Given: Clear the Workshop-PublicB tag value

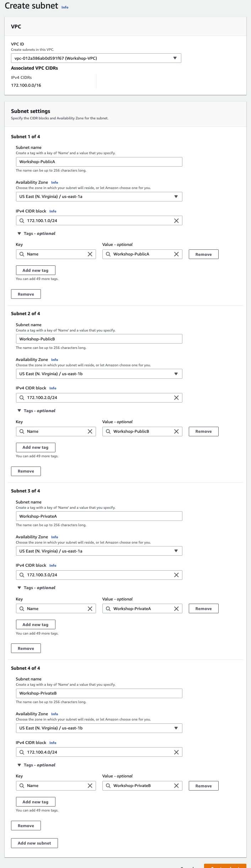Looking at the screenshot, I should pyautogui.click(x=176, y=431).
